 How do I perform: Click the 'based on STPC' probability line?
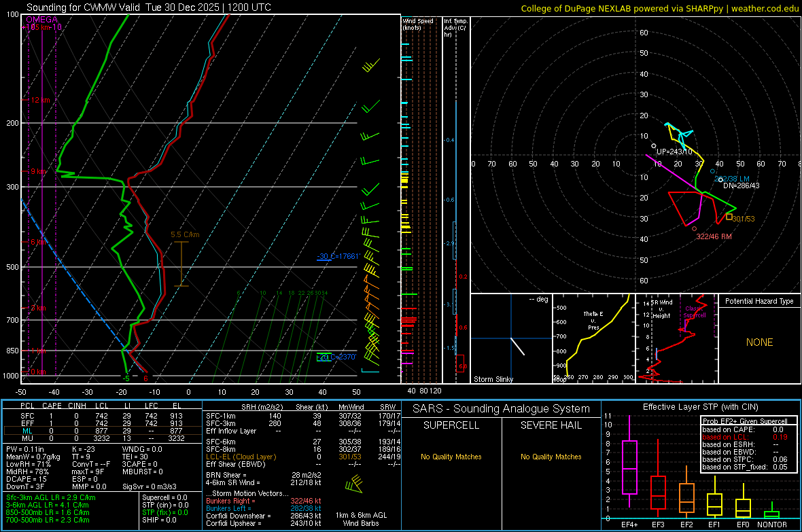[745, 459]
